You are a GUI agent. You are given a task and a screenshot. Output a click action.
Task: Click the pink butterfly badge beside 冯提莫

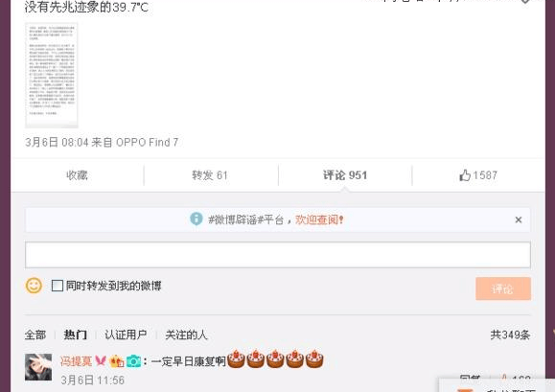click(x=101, y=361)
